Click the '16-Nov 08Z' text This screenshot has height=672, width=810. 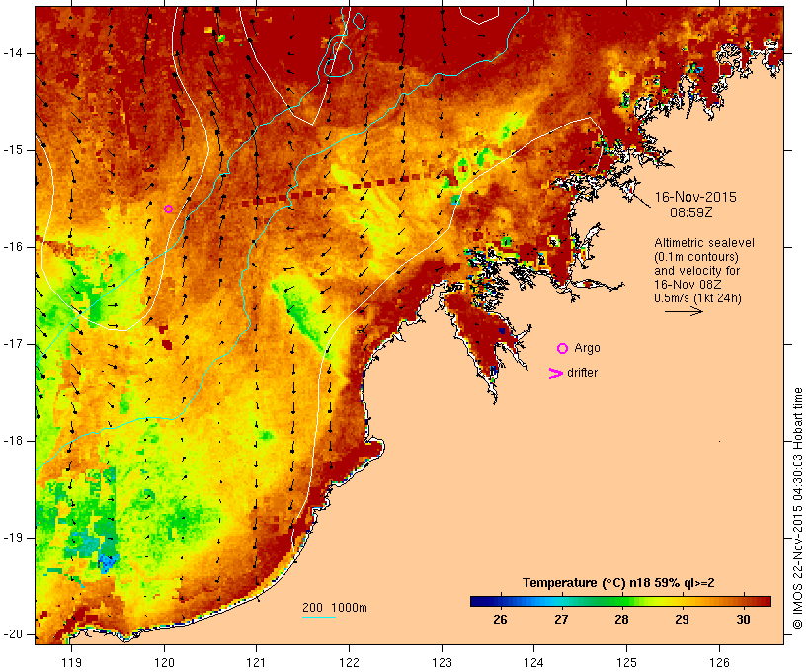tap(688, 285)
